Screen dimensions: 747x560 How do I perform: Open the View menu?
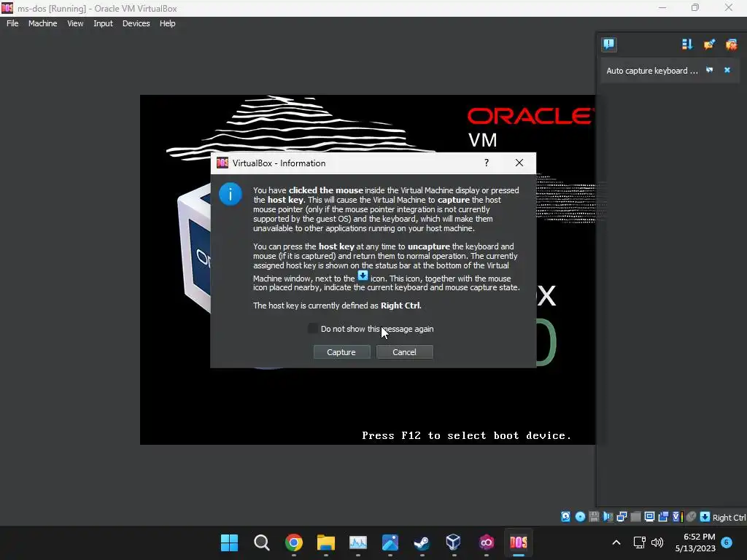(75, 23)
